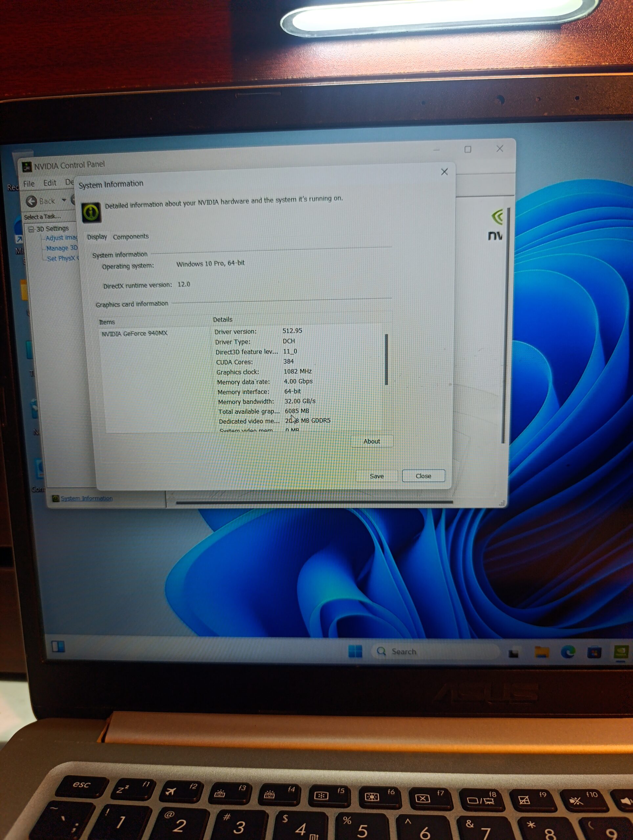Open the System Information link at bottom-left

87,498
